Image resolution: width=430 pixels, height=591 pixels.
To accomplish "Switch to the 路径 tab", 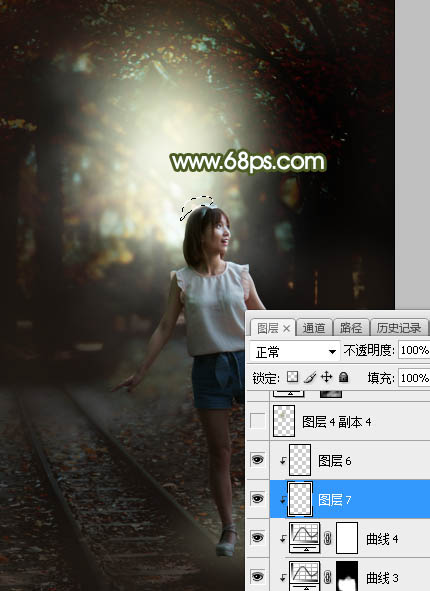I will (x=350, y=328).
